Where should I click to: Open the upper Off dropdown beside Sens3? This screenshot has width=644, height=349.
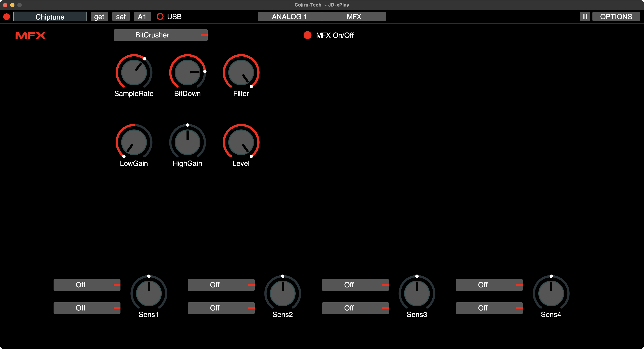(x=355, y=285)
